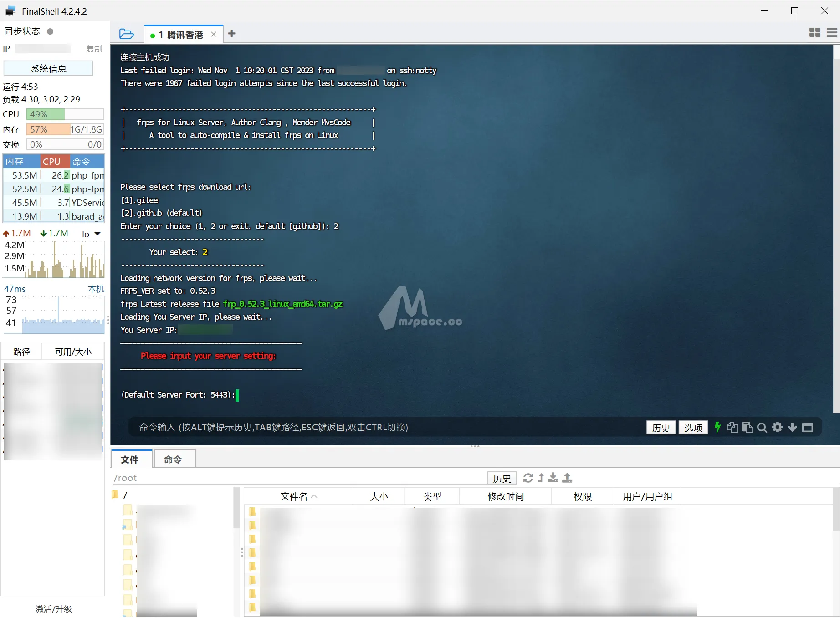Click the 负载 4.30, 3.02, 2.29 text
The width and height of the screenshot is (840, 618).
(41, 99)
